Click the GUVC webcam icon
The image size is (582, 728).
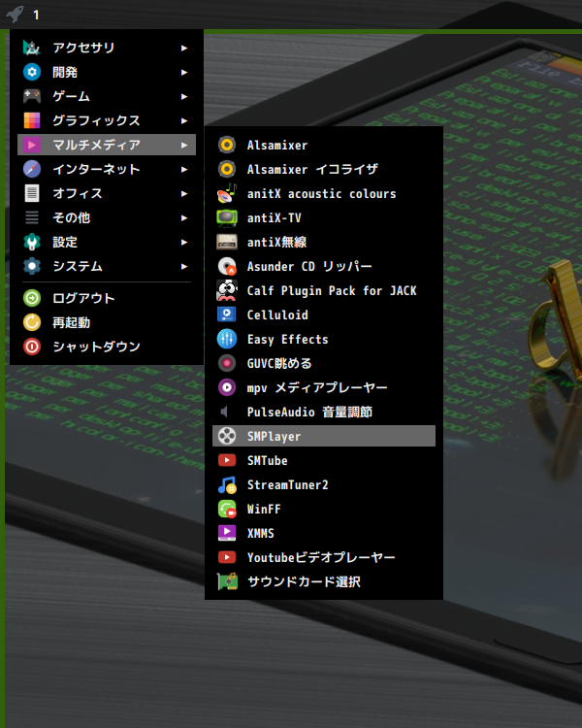(227, 363)
